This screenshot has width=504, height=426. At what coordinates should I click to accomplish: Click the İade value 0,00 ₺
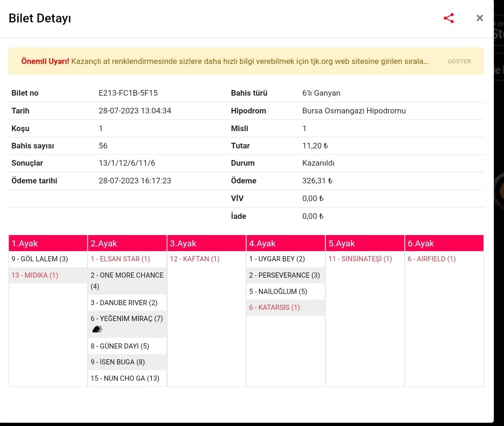(312, 216)
